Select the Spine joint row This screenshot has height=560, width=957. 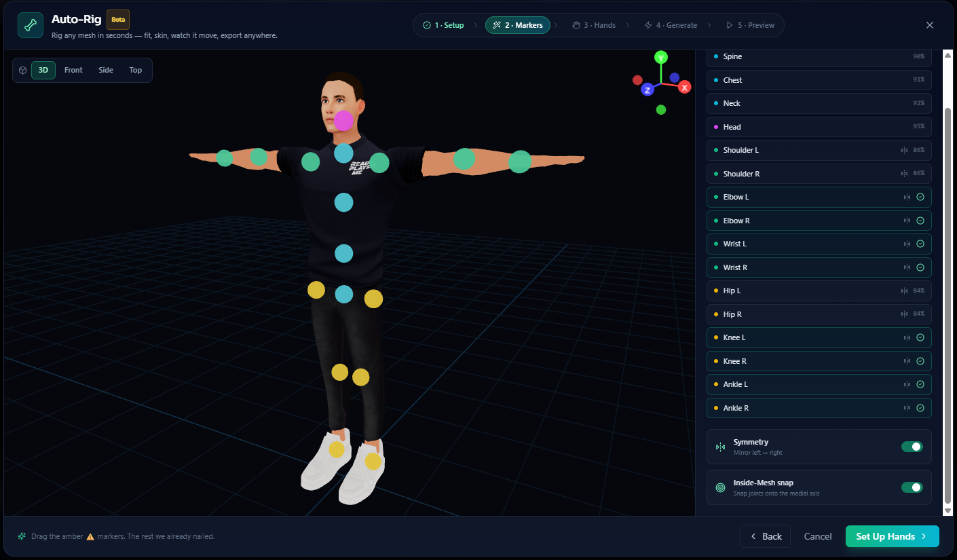click(819, 57)
